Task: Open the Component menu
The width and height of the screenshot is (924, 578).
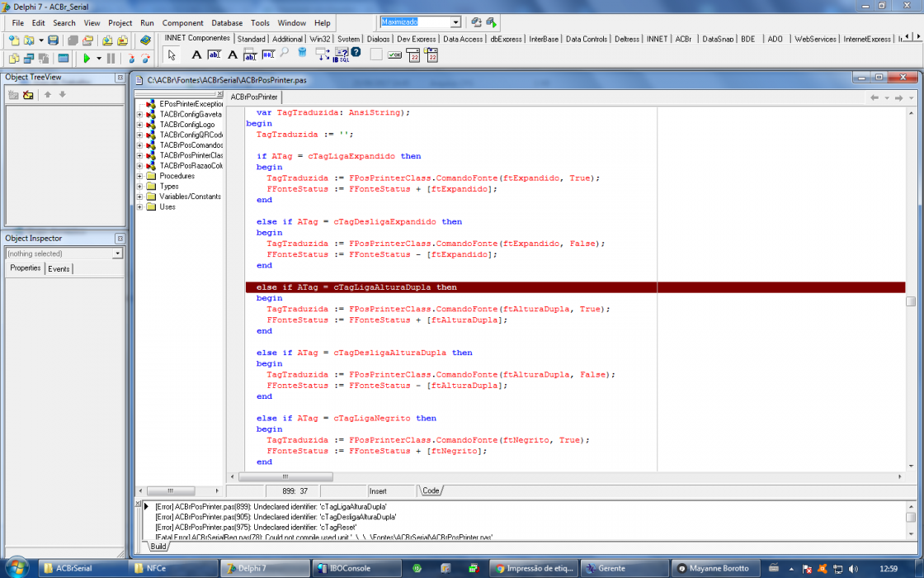Action: (182, 23)
